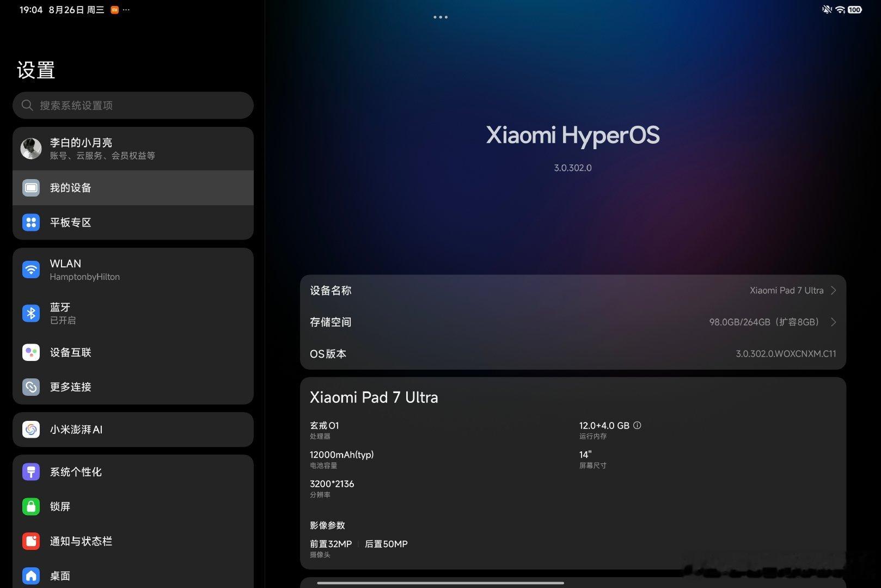Tap the 更多连接 link icon
This screenshot has width=881, height=588.
(x=31, y=387)
